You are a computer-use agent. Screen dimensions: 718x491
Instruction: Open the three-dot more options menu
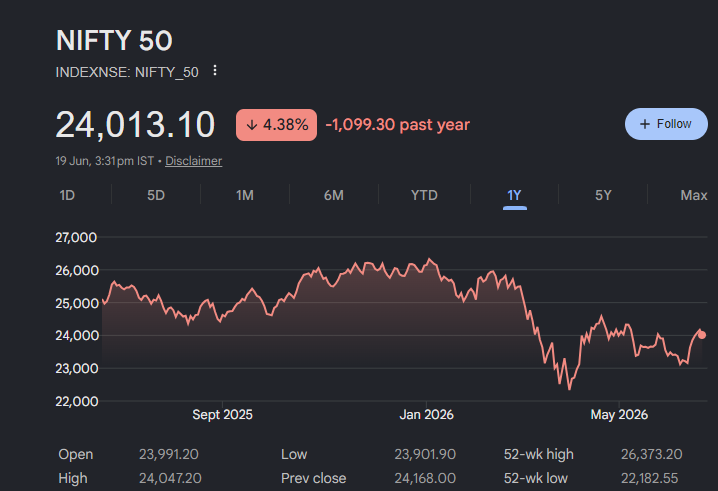point(215,71)
